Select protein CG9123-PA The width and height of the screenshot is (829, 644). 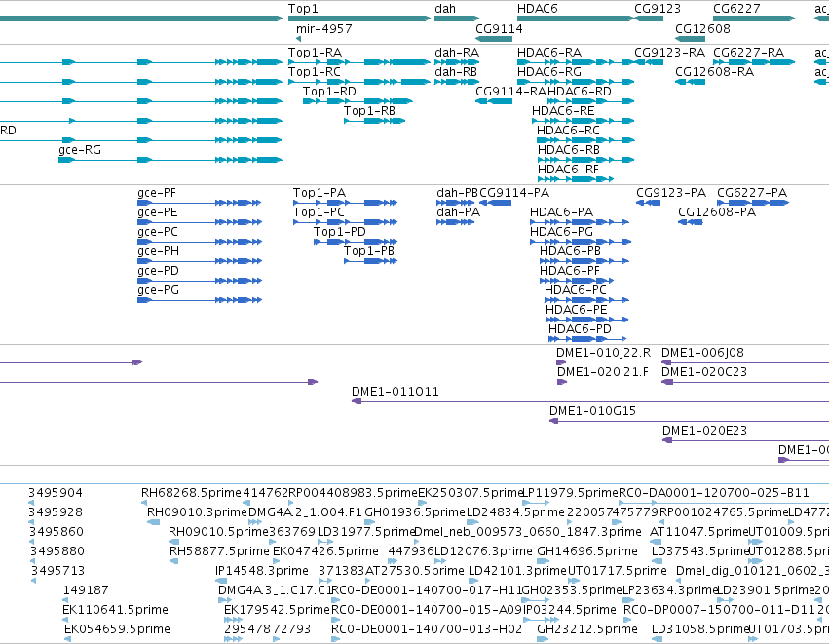[x=648, y=203]
